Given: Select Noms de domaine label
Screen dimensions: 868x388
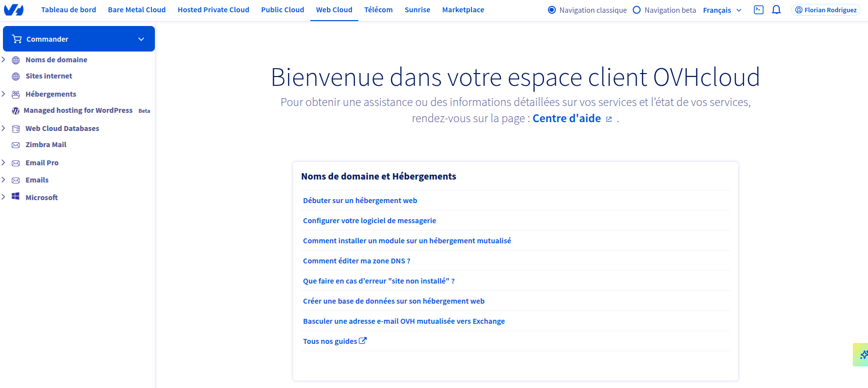Looking at the screenshot, I should (x=56, y=60).
